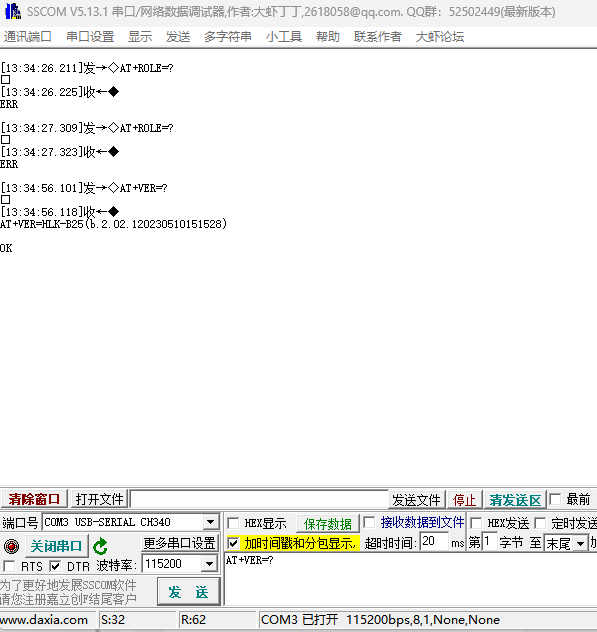Click the 保存数据 button
597x632 pixels.
pos(327,524)
